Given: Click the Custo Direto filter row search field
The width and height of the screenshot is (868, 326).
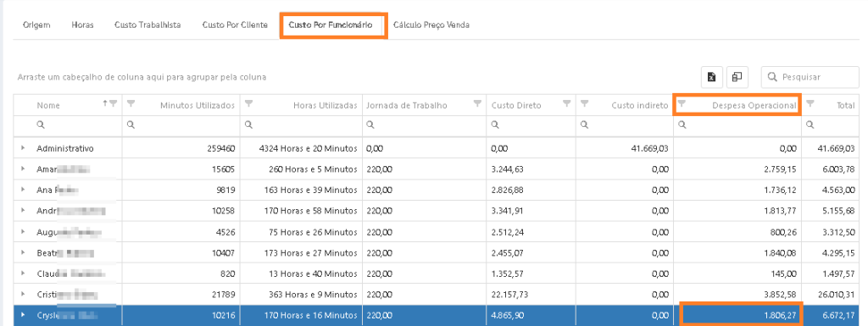Looking at the screenshot, I should 531,125.
